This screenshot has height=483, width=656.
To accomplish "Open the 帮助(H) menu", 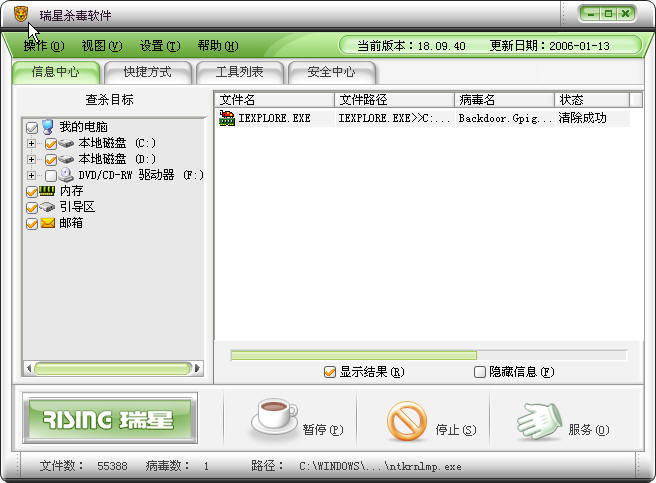I will [x=218, y=46].
